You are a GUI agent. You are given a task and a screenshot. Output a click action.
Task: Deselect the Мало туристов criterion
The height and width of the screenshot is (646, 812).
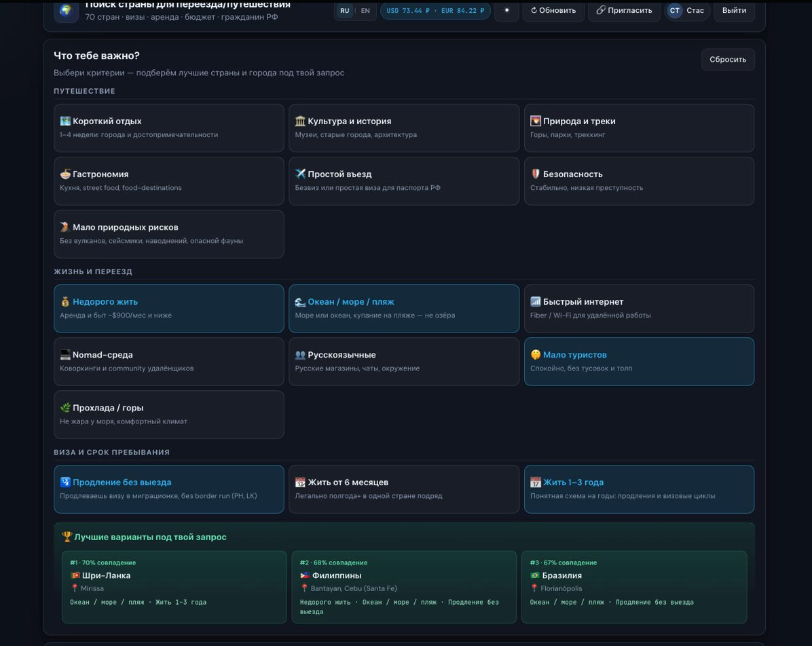click(639, 362)
